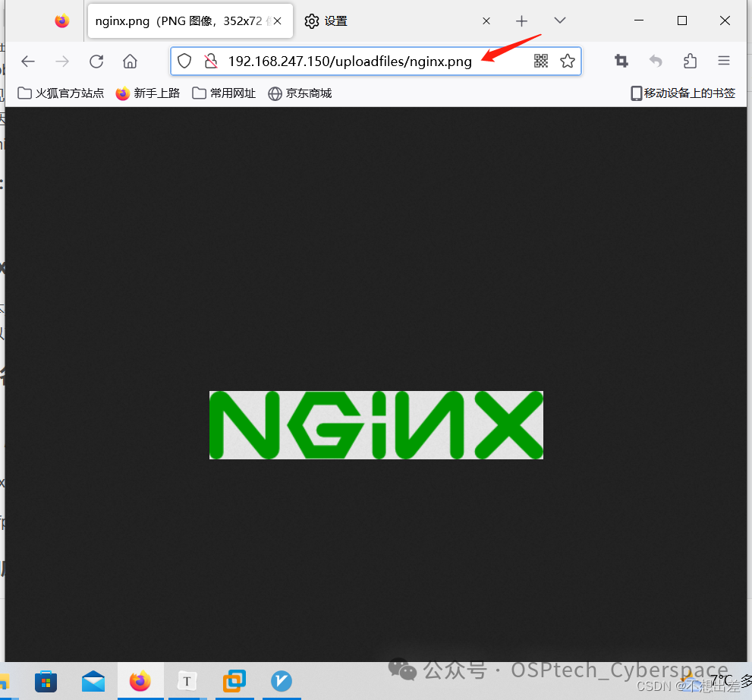Image resolution: width=752 pixels, height=700 pixels.
Task: Open the Firefox home page
Action: 130,61
